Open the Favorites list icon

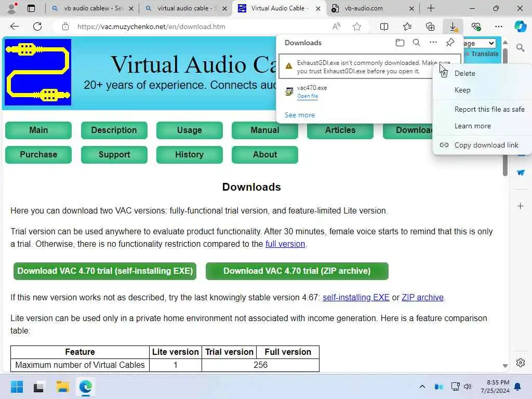coord(407,26)
